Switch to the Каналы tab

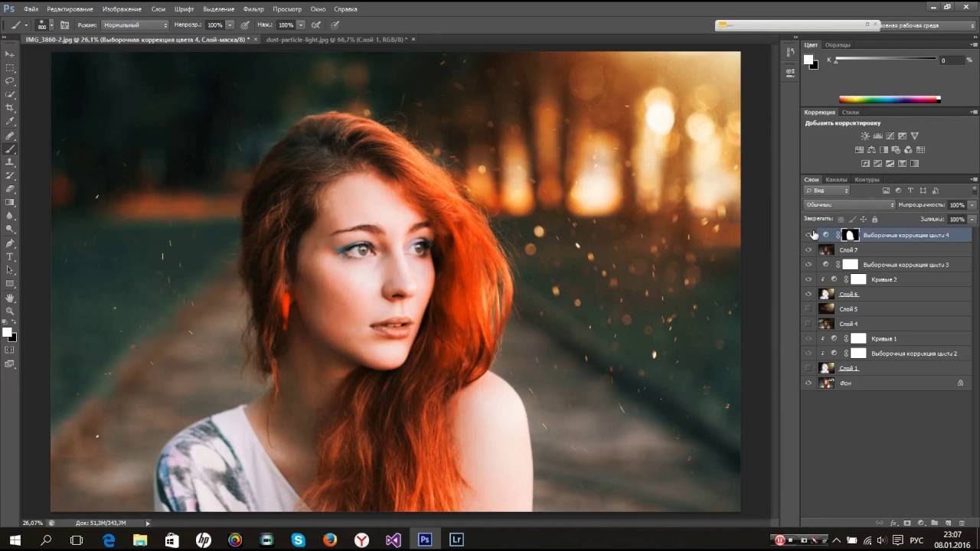[x=836, y=180]
